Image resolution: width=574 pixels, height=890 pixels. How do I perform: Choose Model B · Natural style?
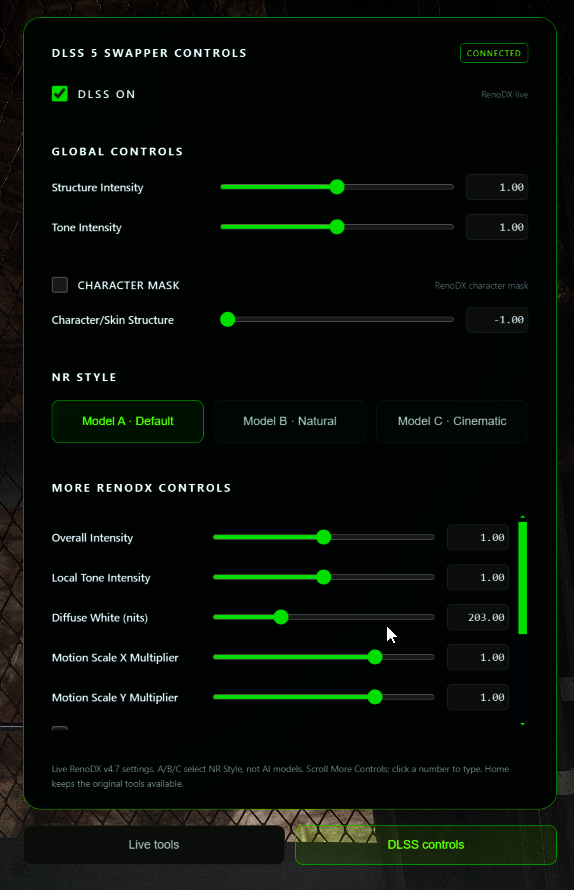pos(290,421)
